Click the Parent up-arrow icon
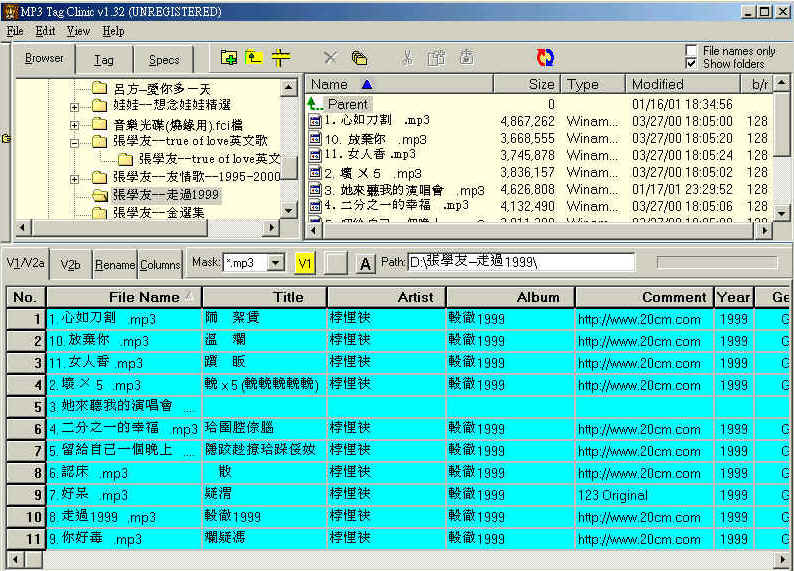 point(314,104)
